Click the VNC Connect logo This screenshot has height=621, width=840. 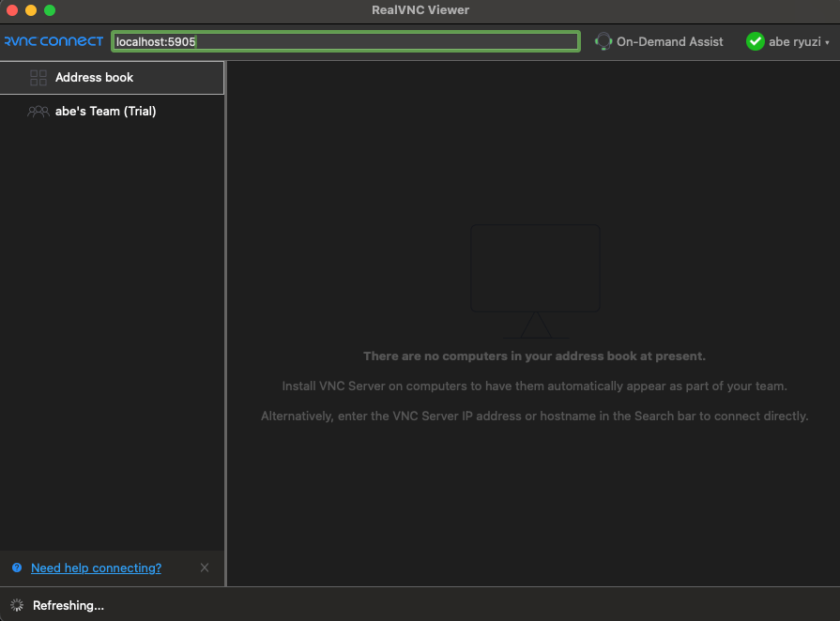click(x=53, y=41)
